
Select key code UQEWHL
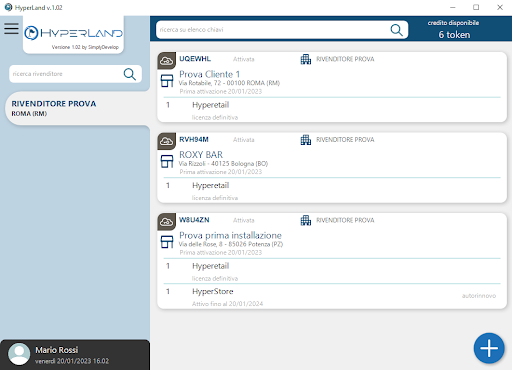[x=195, y=59]
